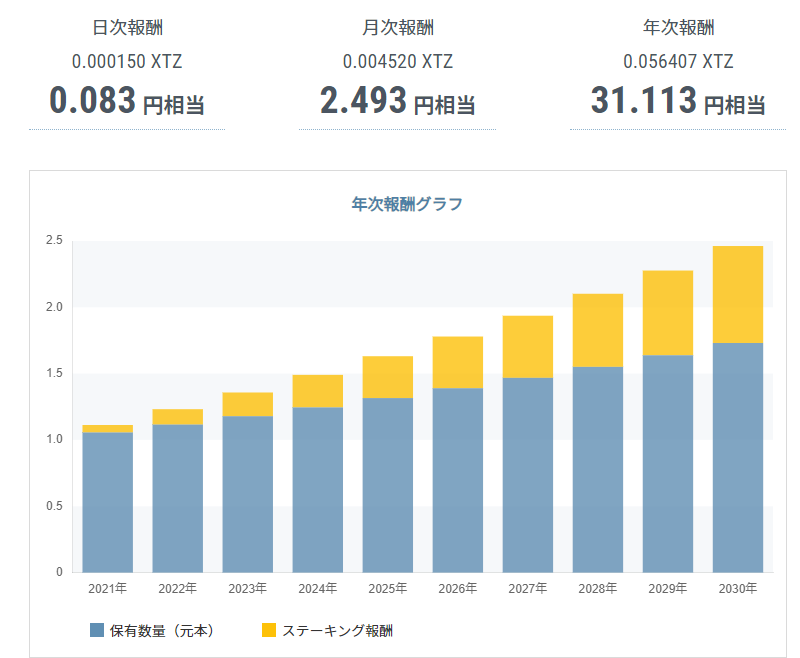
Task: Click the 31.113 円相当 annual reward value
Action: tap(677, 101)
